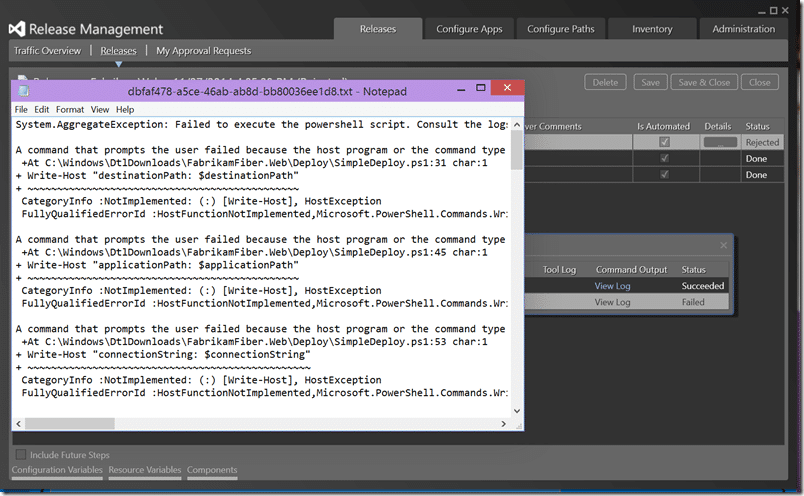Click the Close button in release toolbar
The width and height of the screenshot is (804, 496).
click(759, 82)
